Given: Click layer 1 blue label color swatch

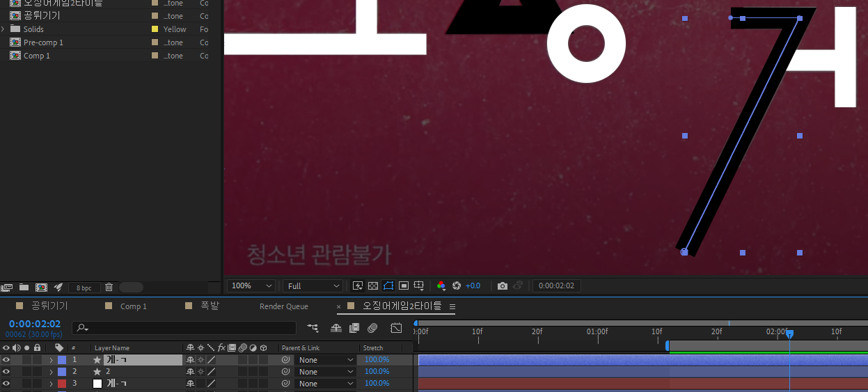Looking at the screenshot, I should point(62,360).
